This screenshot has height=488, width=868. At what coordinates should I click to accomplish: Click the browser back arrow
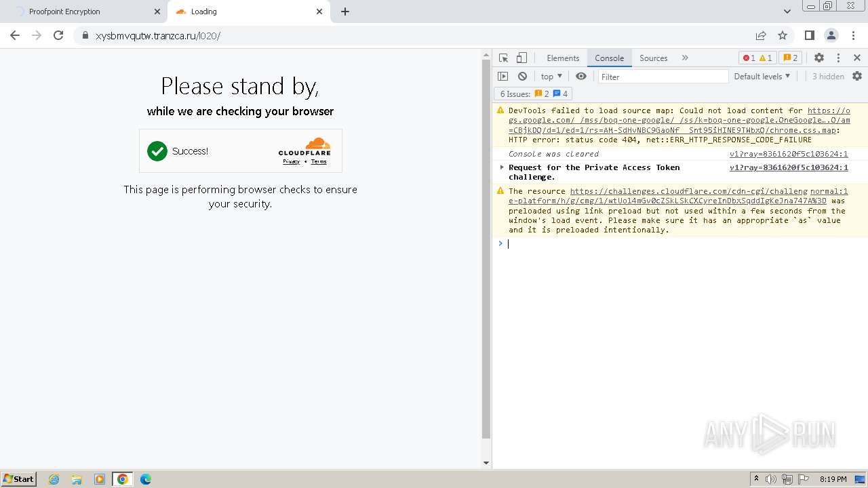[15, 35]
